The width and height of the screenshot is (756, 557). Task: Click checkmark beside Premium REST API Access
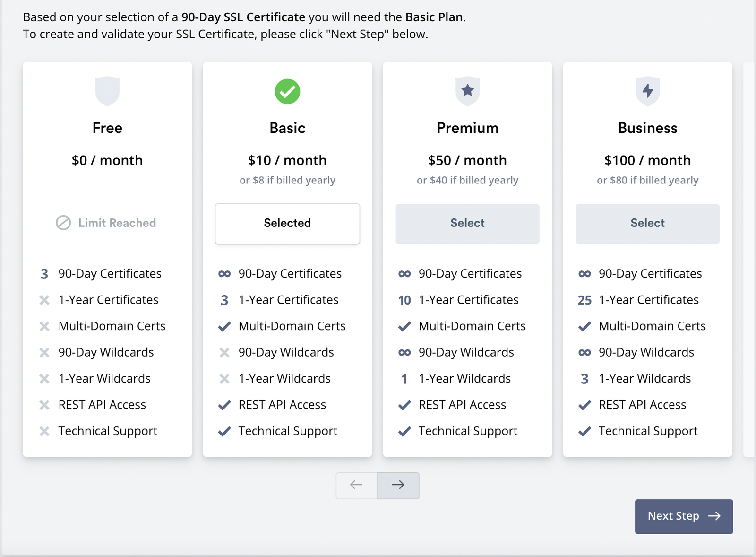tap(404, 405)
